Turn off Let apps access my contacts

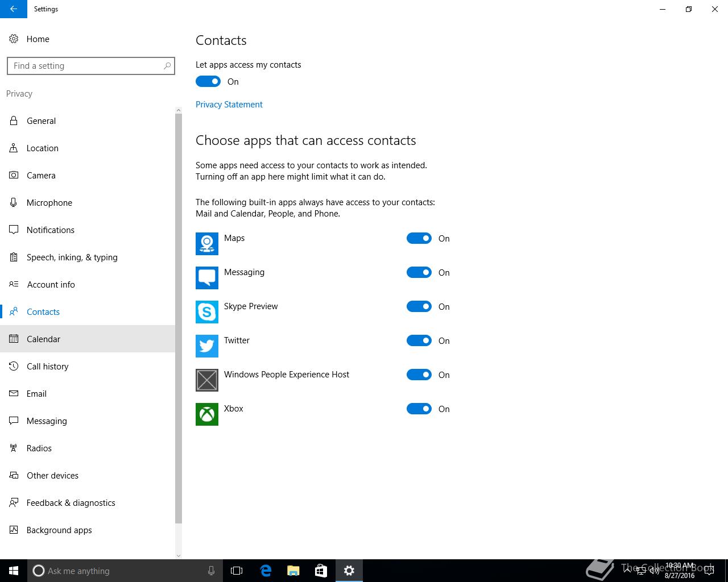click(x=208, y=81)
